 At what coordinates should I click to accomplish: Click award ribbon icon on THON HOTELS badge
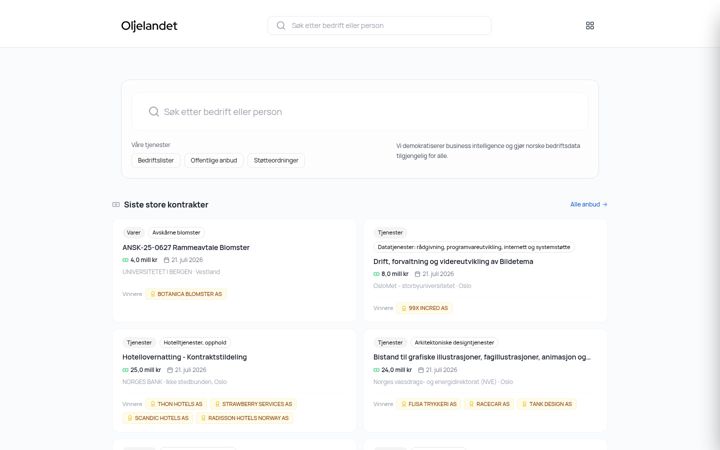point(153,404)
